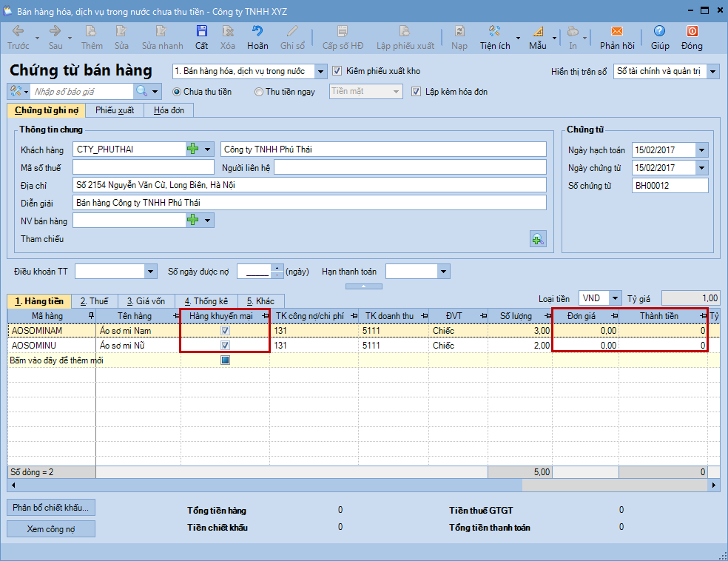728x561 pixels.
Task: Toggle Lập kèm hóa đơn checkbox
Action: pyautogui.click(x=417, y=92)
